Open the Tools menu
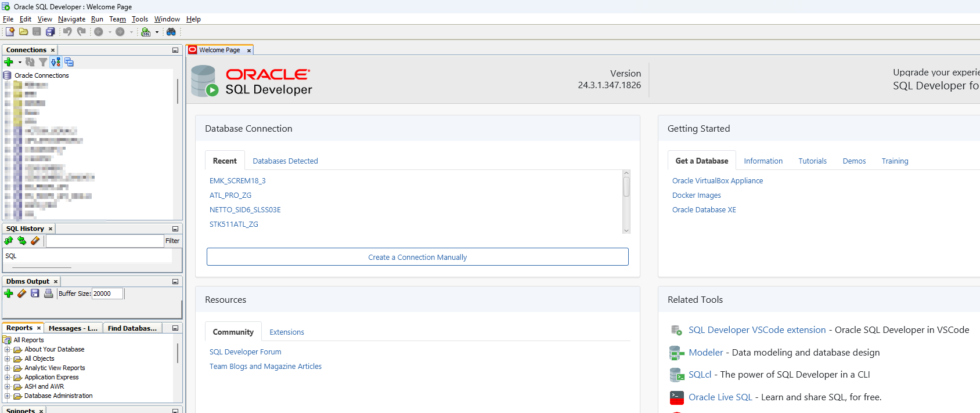The height and width of the screenshot is (413, 980). pos(140,19)
